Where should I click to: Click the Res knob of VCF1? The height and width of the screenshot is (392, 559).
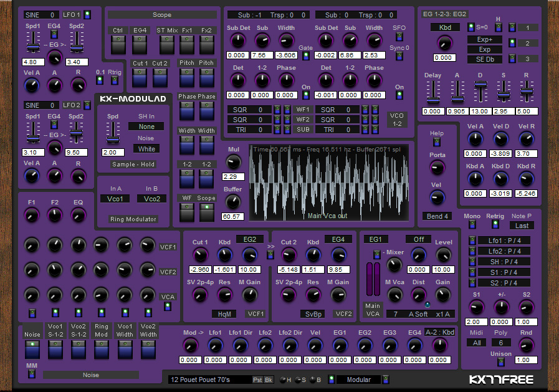pyautogui.click(x=224, y=295)
